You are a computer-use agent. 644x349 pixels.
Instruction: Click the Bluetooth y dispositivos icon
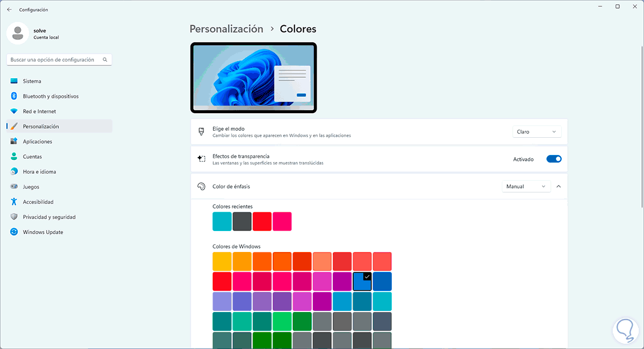14,96
